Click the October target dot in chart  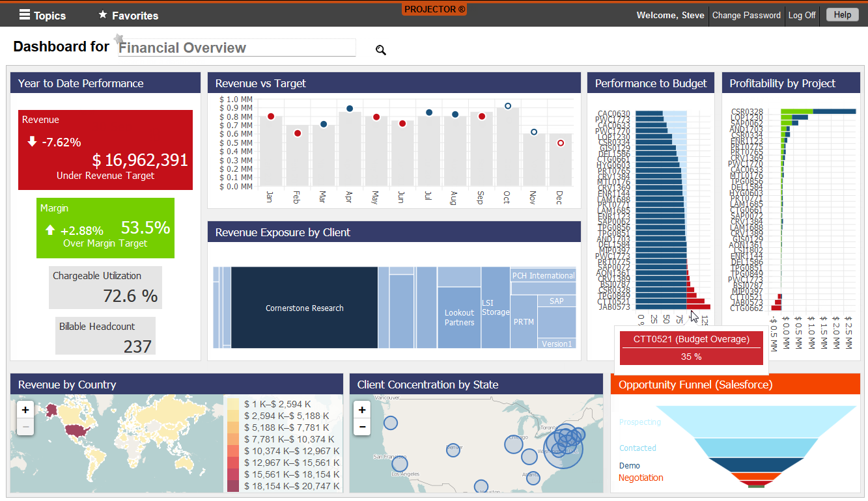point(508,106)
